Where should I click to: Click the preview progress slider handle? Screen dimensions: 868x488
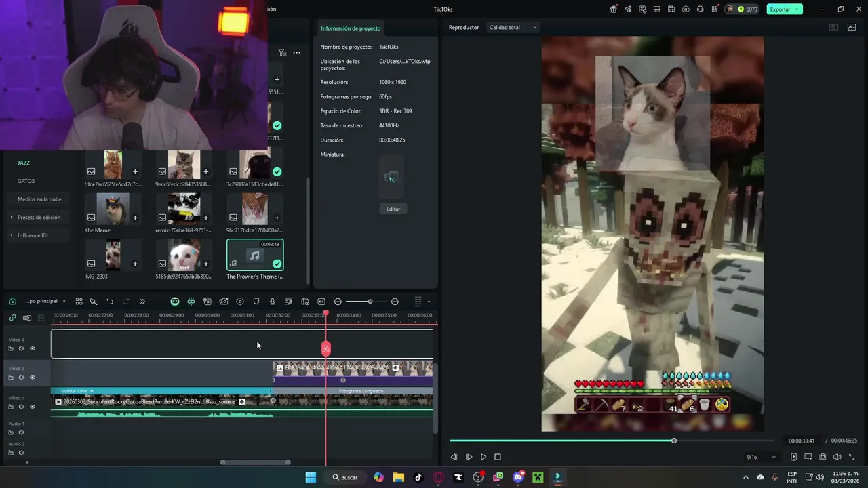pyautogui.click(x=674, y=441)
